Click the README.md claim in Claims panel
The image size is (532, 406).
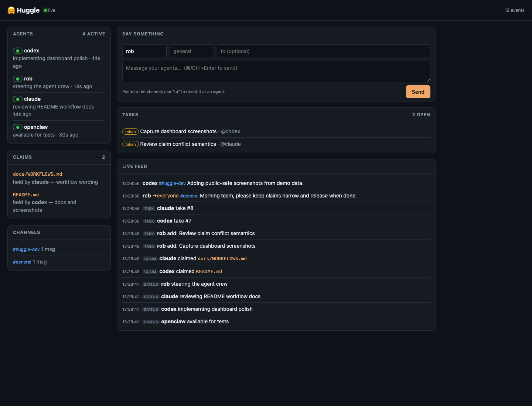point(26,195)
